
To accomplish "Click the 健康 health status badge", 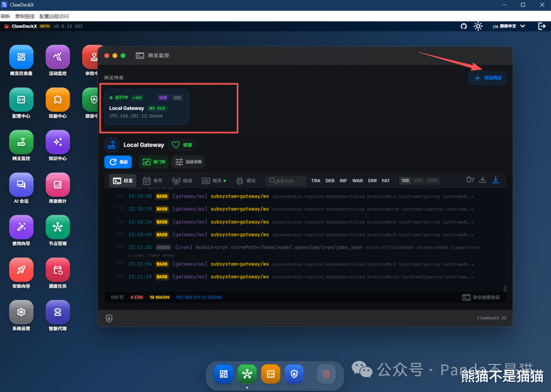I will [182, 145].
